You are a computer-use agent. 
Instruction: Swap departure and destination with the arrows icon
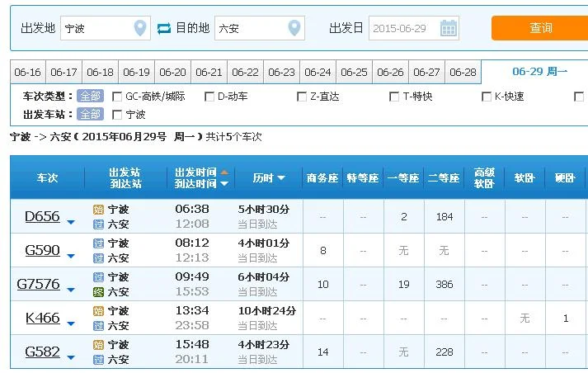(164, 29)
